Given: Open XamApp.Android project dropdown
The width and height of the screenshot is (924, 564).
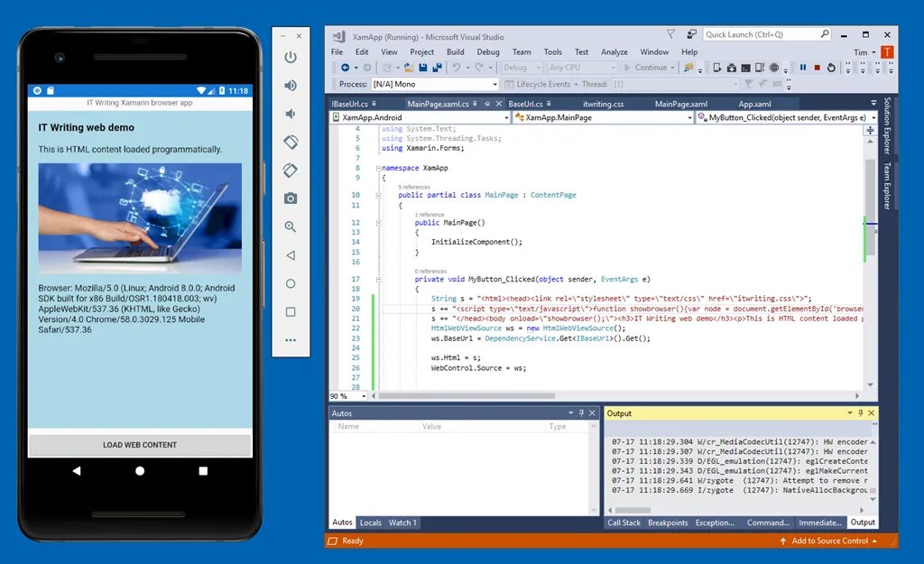Looking at the screenshot, I should coord(420,117).
